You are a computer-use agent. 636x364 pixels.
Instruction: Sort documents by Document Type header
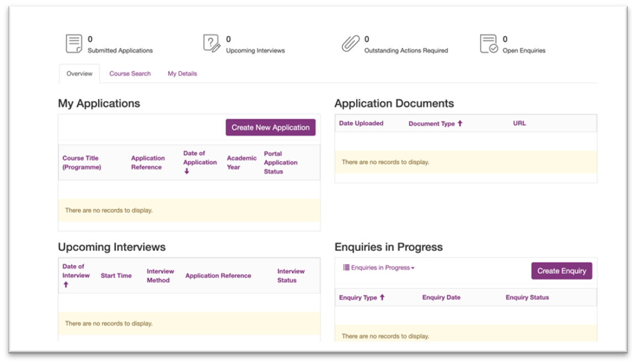pyautogui.click(x=435, y=124)
